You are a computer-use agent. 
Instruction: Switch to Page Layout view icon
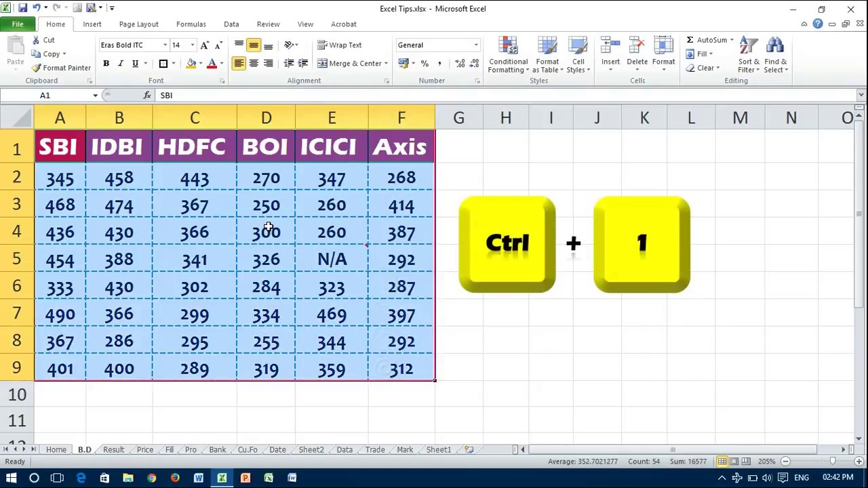coord(734,462)
